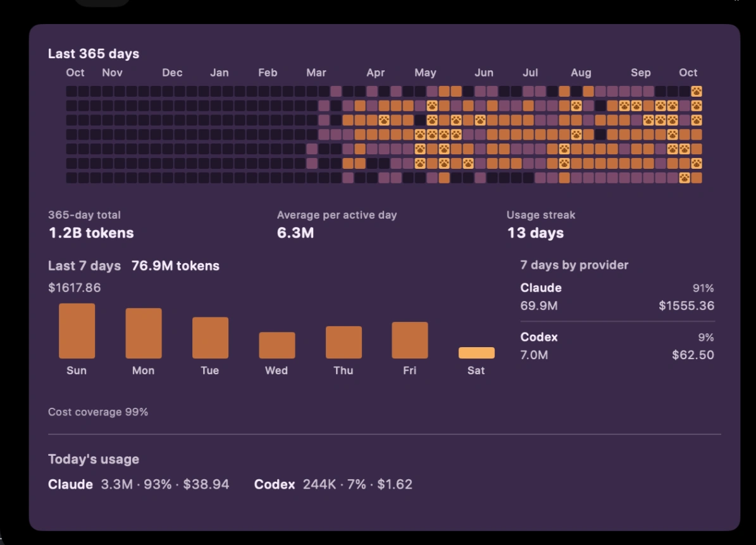Select the Jun month label

[x=484, y=73]
